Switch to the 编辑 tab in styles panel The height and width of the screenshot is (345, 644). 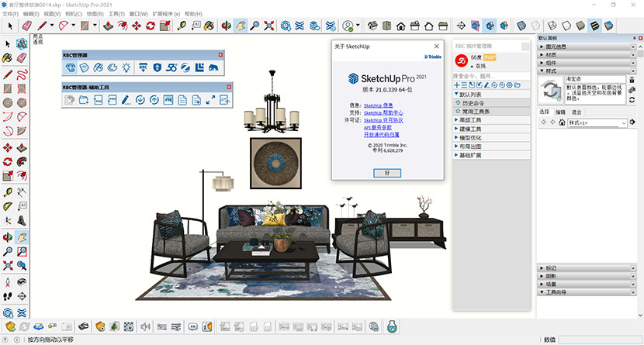point(560,112)
